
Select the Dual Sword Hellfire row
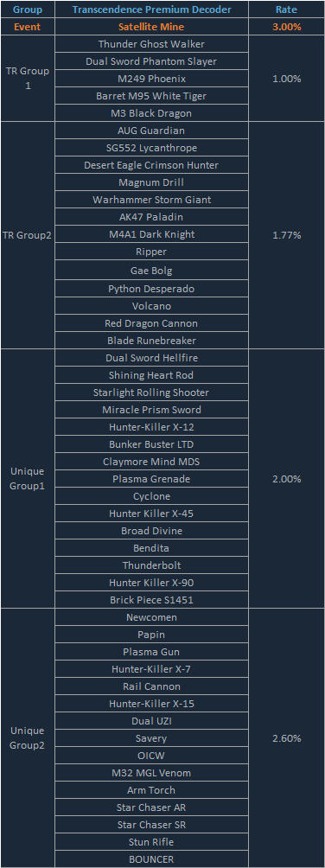(152, 358)
